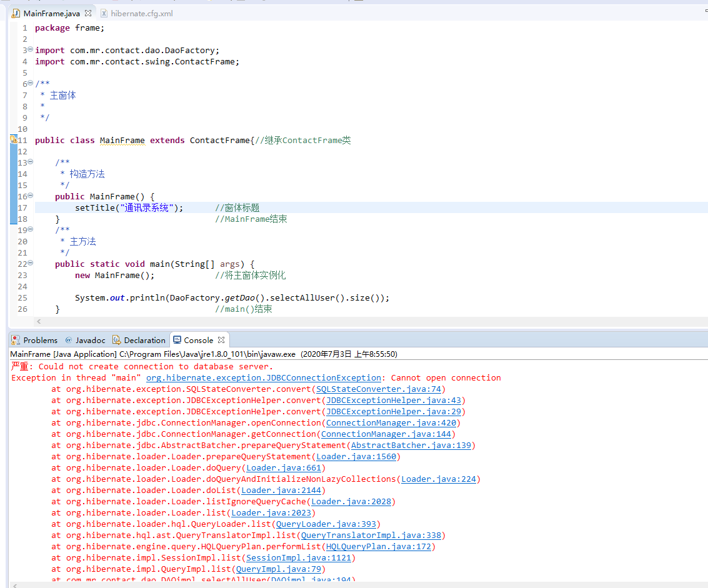This screenshot has width=708, height=588.
Task: Click the Problems view icon
Action: [x=16, y=339]
